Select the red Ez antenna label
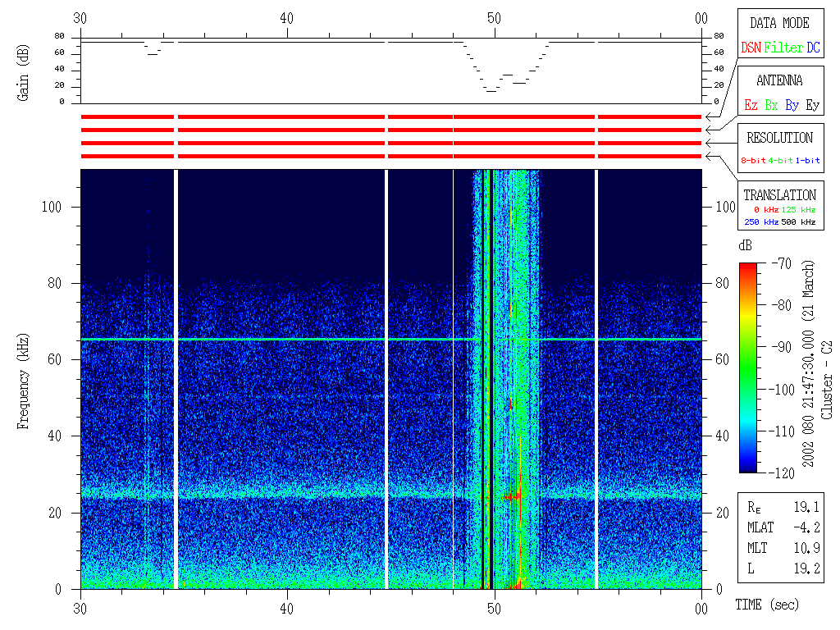The image size is (840, 630). [x=751, y=106]
